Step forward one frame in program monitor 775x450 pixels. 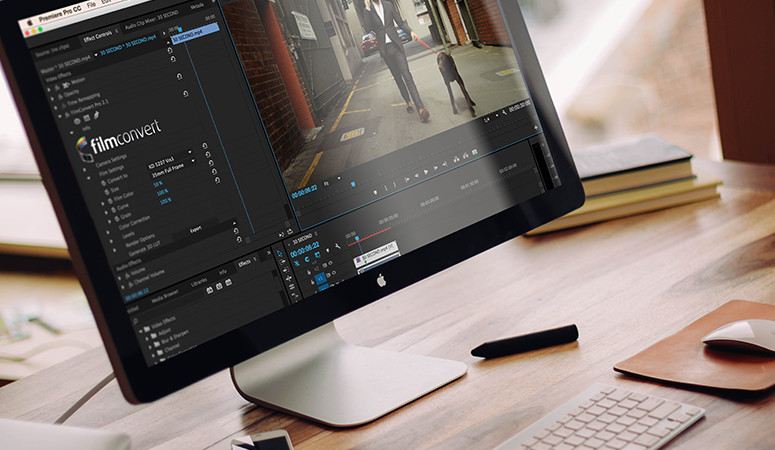coord(435,168)
